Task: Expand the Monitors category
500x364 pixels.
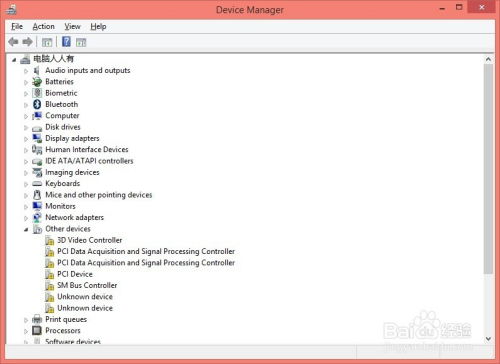Action: point(26,207)
